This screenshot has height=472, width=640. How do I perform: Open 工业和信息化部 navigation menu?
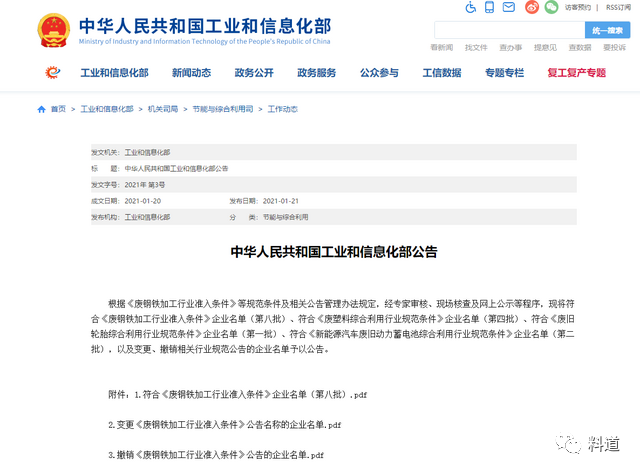click(114, 73)
